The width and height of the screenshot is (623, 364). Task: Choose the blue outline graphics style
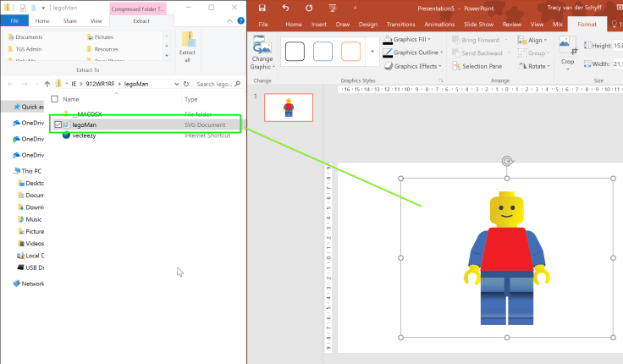(x=323, y=52)
